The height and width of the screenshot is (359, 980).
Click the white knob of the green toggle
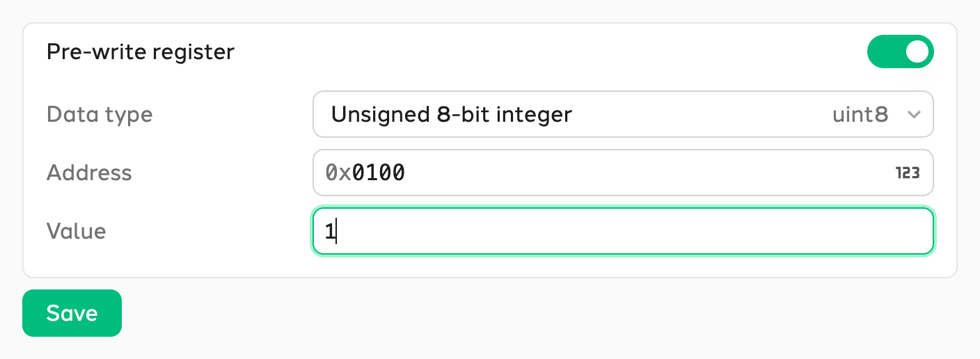(917, 52)
